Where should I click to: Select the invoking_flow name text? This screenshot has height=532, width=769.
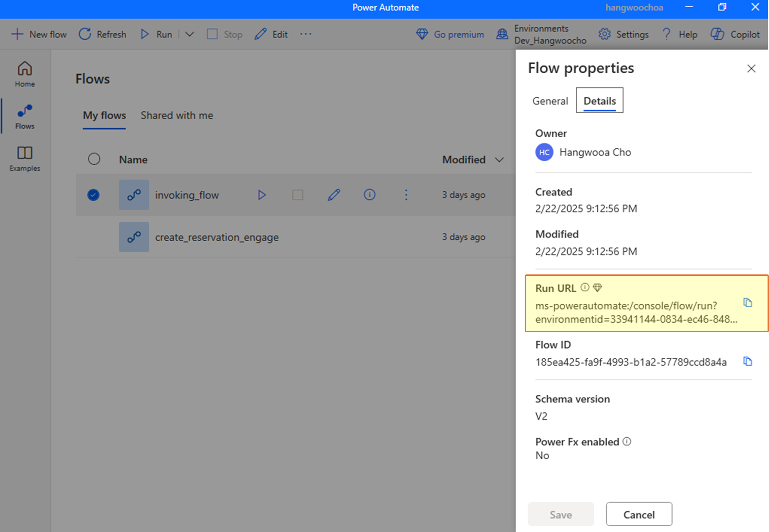point(187,195)
